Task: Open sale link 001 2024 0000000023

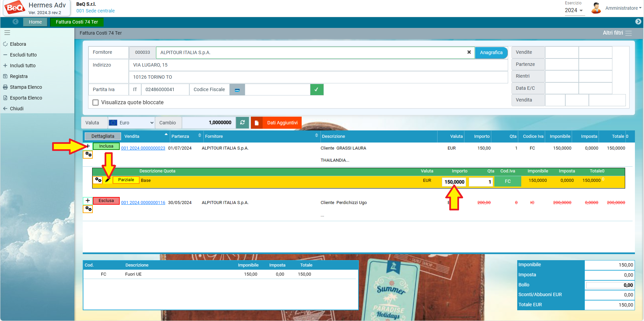Action: 143,148
